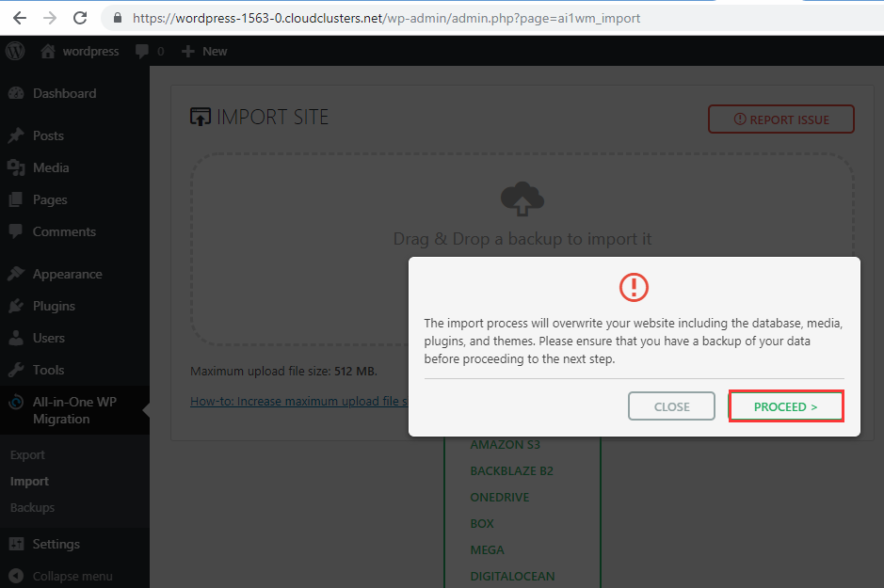884x588 pixels.
Task: Open the Backups submenu item
Action: click(32, 507)
